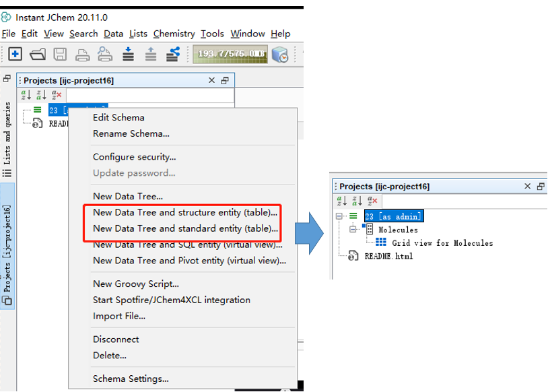Sort descending z-a in right Projects panel

(357, 201)
